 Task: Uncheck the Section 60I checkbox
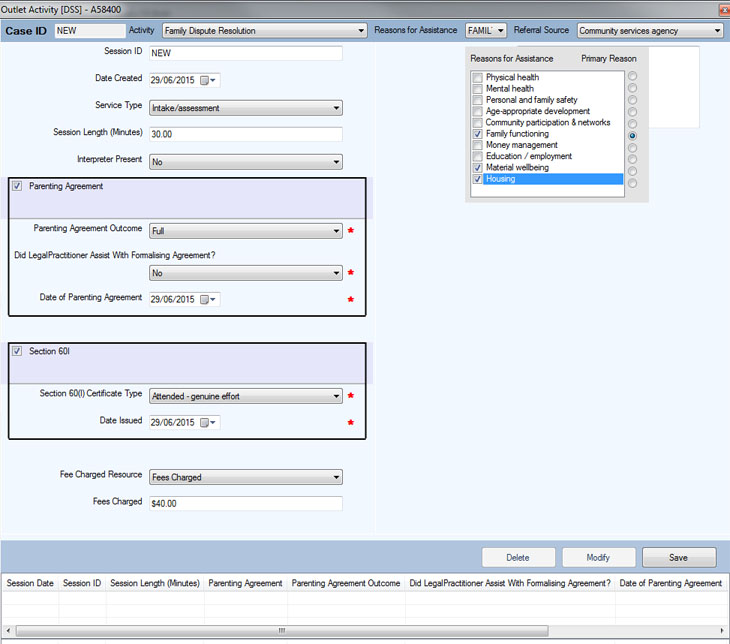coord(17,351)
